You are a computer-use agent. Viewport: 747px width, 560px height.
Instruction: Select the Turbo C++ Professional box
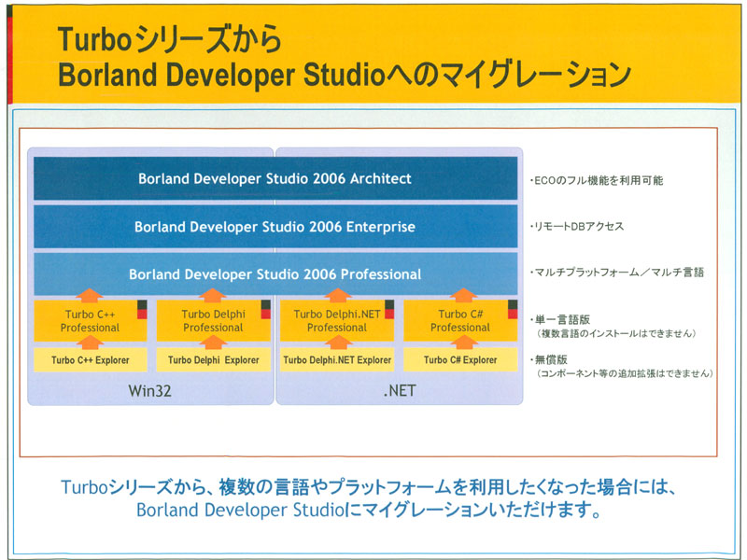90,320
